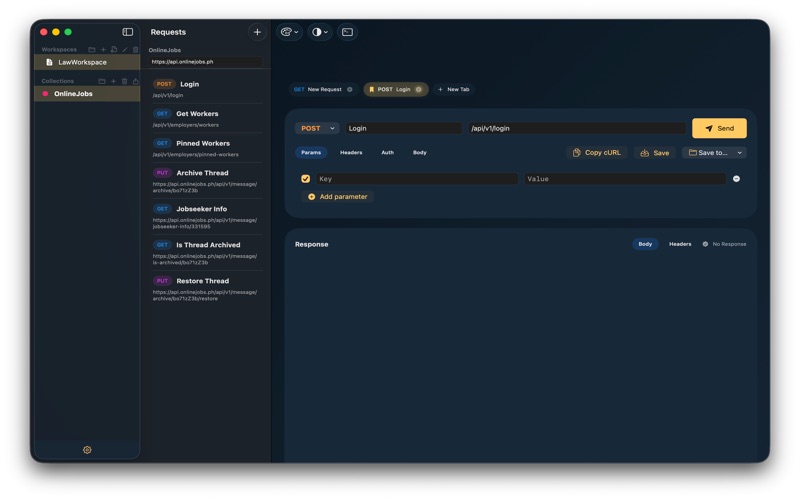The width and height of the screenshot is (800, 500).
Task: Open the POST method dropdown
Action: pyautogui.click(x=317, y=128)
